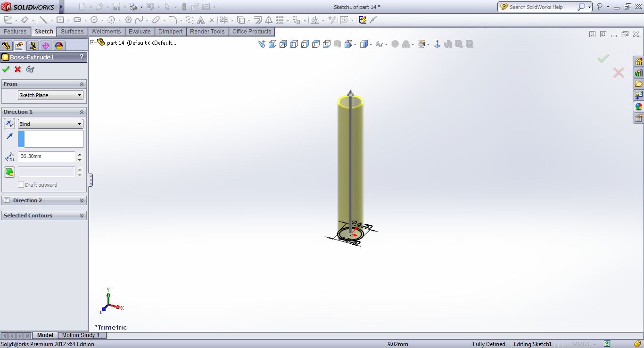Viewport: 644px width, 348px height.
Task: Click the Save icon in top toolbar
Action: 116,7
